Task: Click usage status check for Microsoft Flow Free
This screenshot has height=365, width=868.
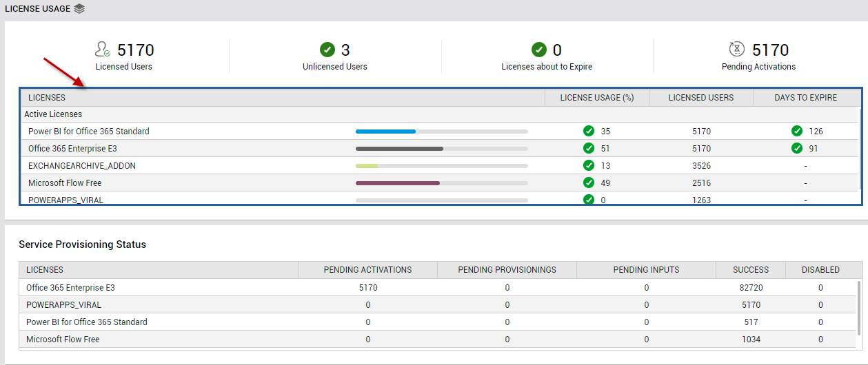Action: click(x=589, y=182)
